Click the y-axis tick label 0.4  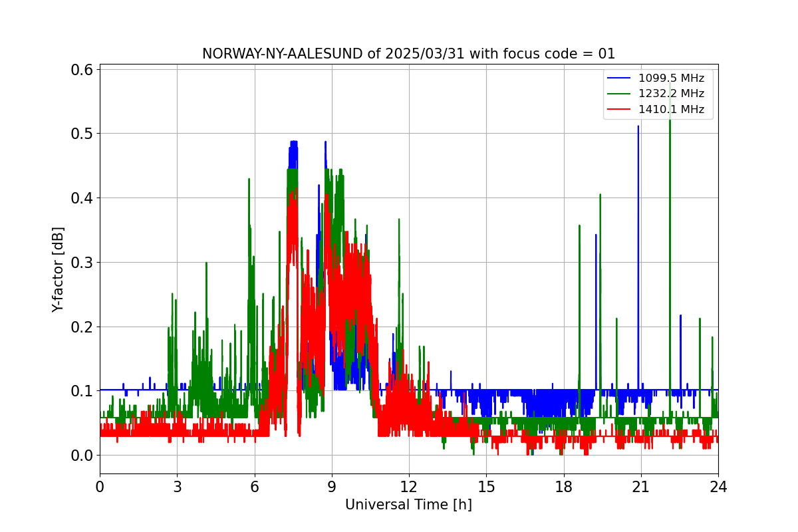[82, 198]
